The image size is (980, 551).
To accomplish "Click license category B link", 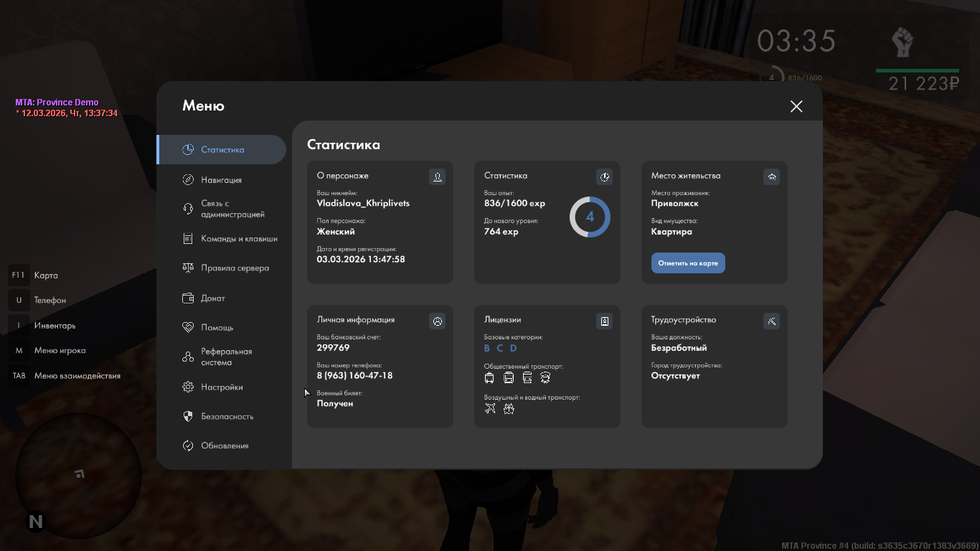I will coord(487,349).
